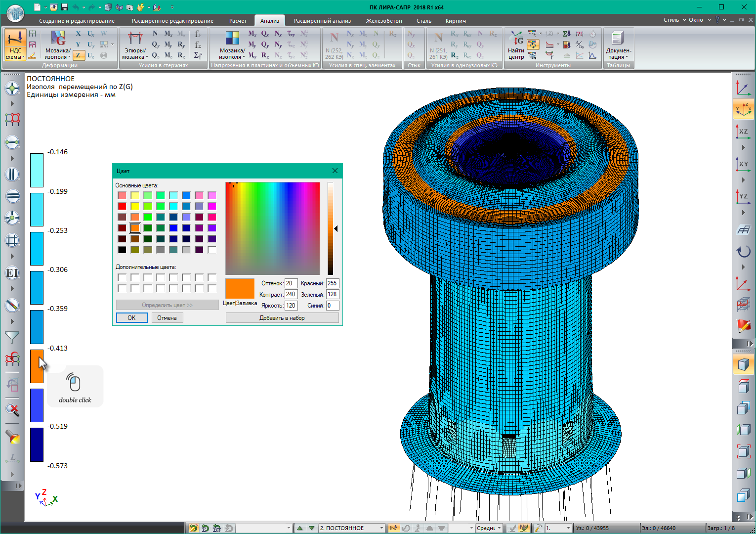Click the Добавить в набор button
Image resolution: width=756 pixels, height=534 pixels.
(x=282, y=318)
